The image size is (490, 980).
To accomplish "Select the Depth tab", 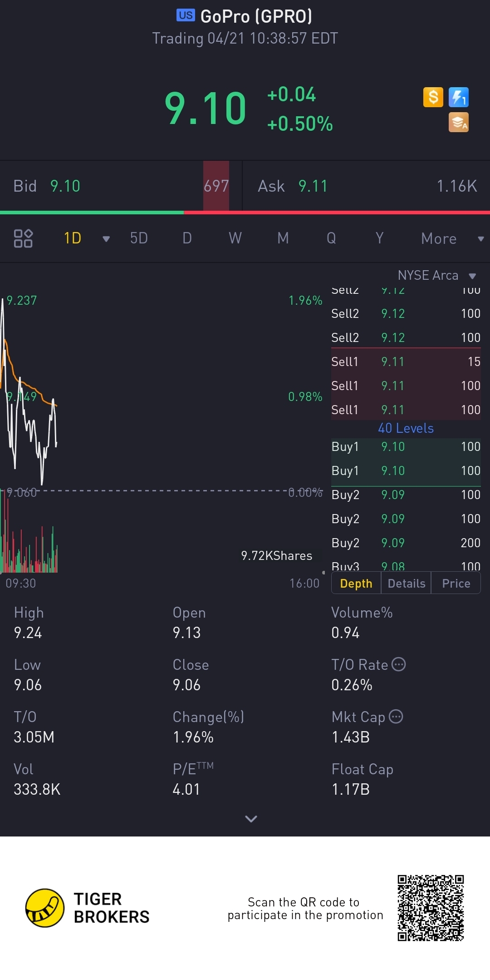I will coord(356,584).
